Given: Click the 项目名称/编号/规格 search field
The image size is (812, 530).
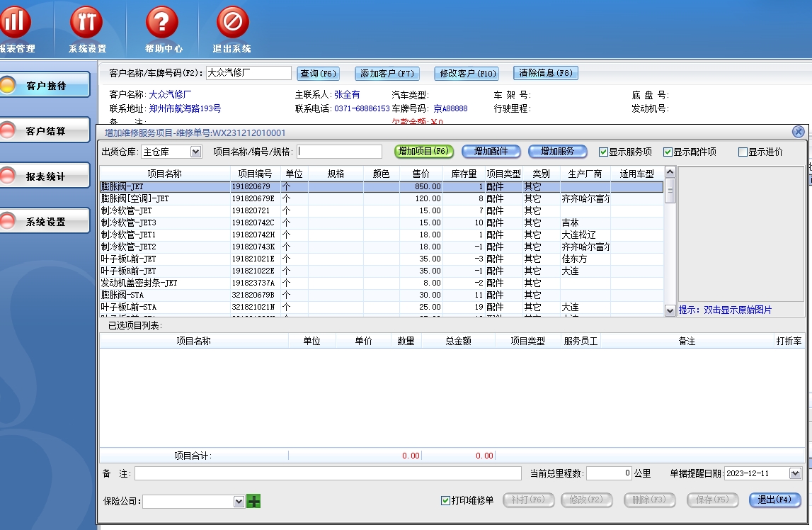Looking at the screenshot, I should tap(339, 152).
